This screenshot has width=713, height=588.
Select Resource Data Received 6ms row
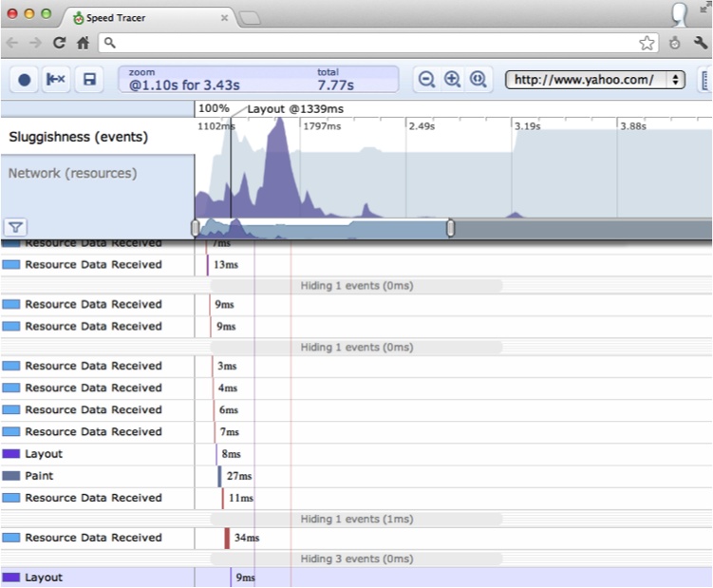tap(357, 410)
